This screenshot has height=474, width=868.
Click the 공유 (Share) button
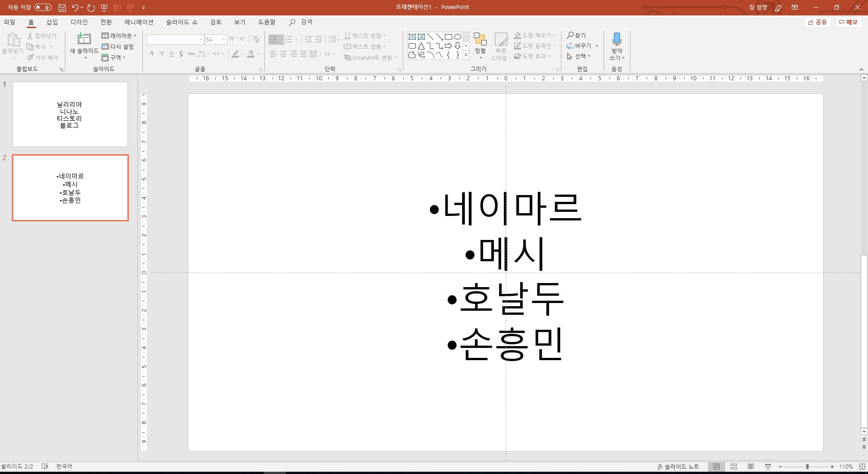pyautogui.click(x=817, y=22)
